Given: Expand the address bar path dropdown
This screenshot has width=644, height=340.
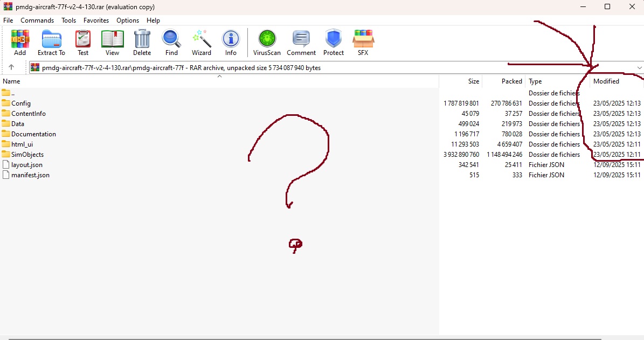Looking at the screenshot, I should pos(639,68).
